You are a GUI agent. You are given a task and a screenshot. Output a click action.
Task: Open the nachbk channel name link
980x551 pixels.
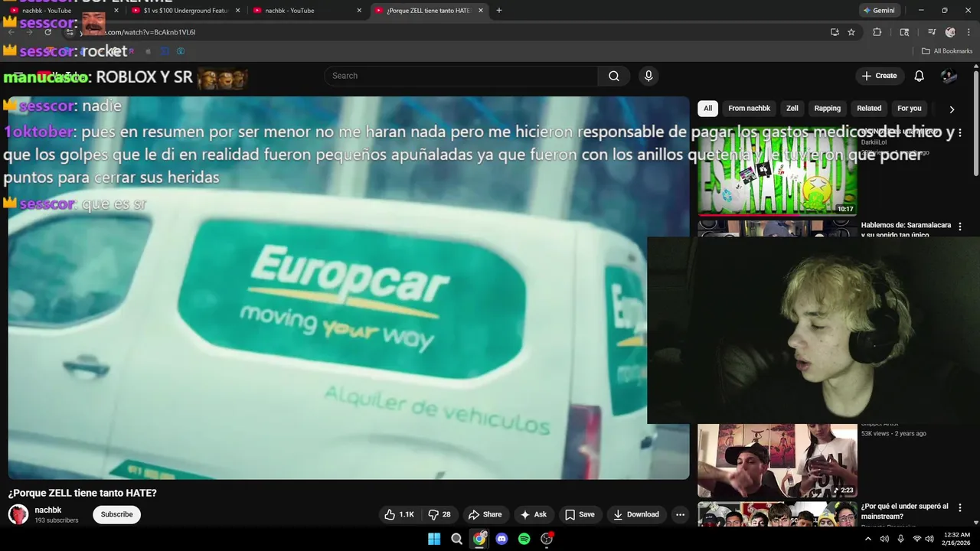pyautogui.click(x=48, y=510)
